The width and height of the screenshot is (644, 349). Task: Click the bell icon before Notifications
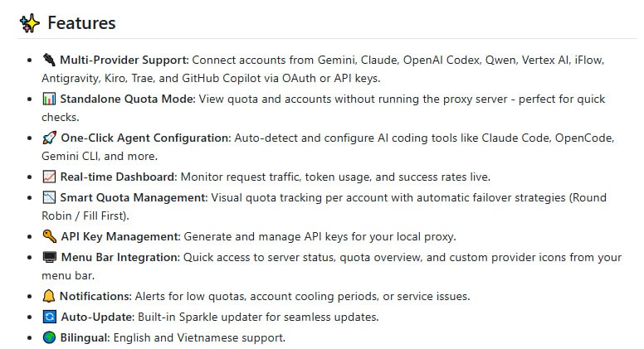[x=48, y=297]
